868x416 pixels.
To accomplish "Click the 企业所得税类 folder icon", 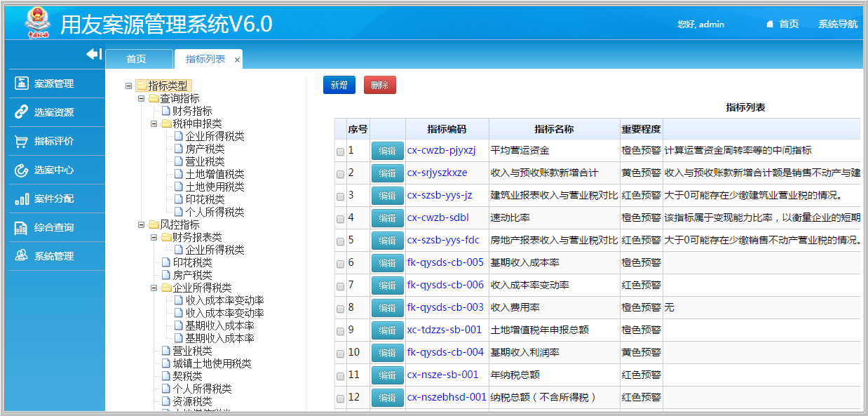I will point(167,288).
